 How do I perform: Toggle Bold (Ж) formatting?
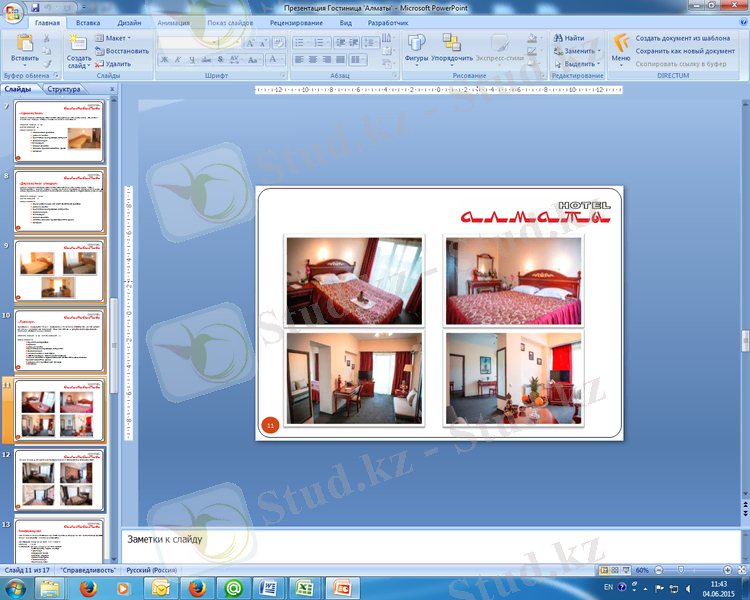coord(165,59)
